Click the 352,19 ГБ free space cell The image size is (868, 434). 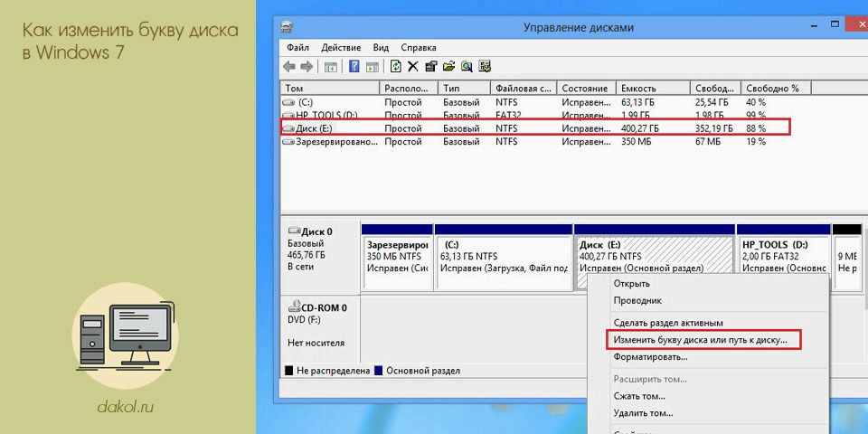714,128
